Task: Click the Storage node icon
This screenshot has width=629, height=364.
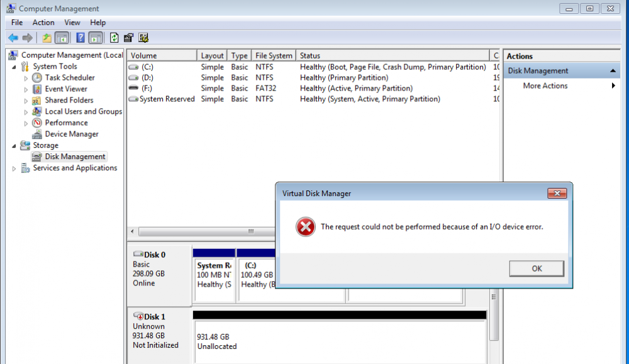Action: point(25,145)
